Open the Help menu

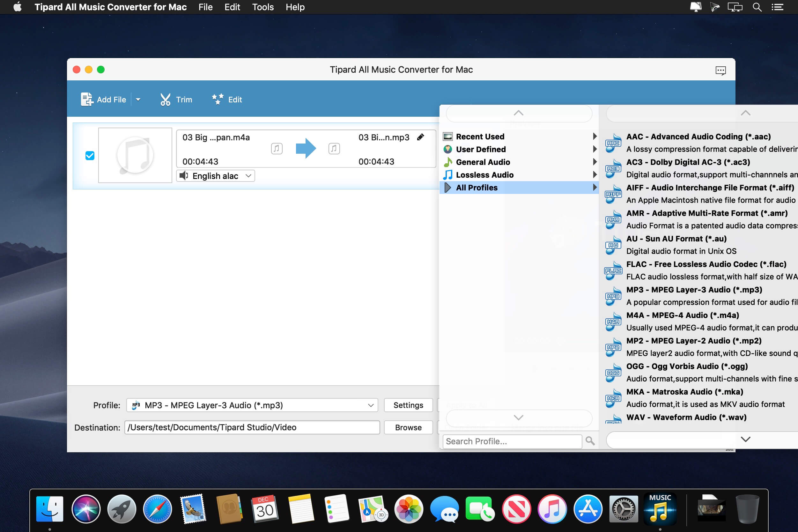point(295,7)
